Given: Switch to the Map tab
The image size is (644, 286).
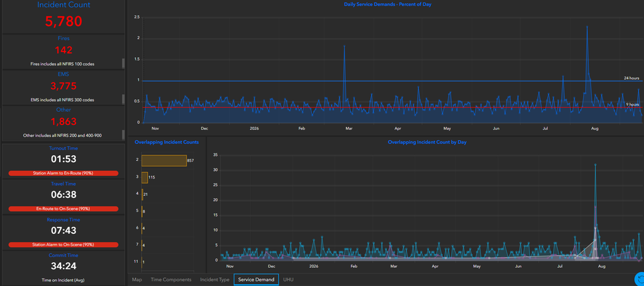Looking at the screenshot, I should 136,280.
